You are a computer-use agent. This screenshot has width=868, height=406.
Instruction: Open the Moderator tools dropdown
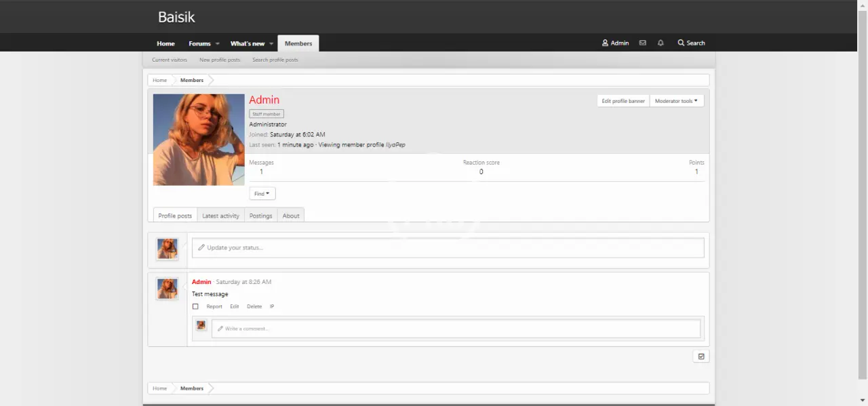676,101
